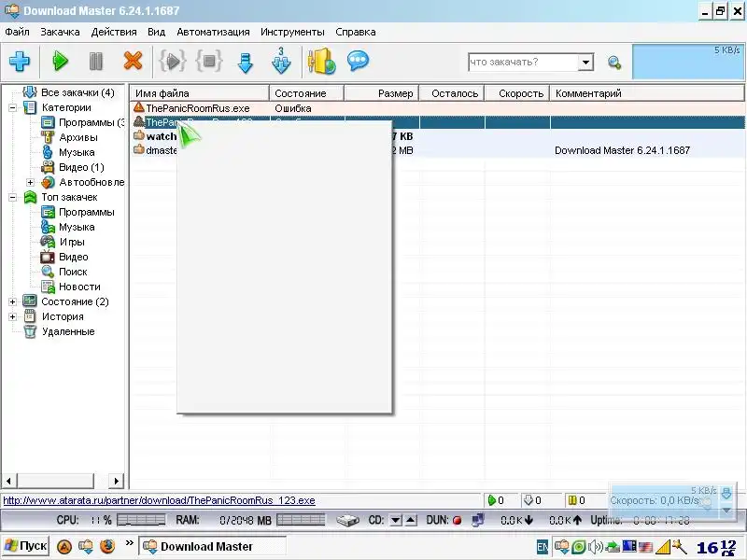Click the 'что закачать?' search field

523,62
